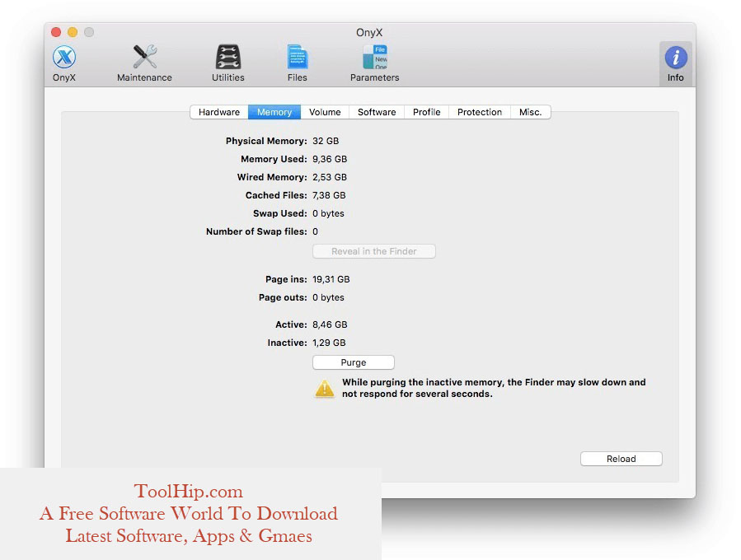Click the Number of Swap files label

pyautogui.click(x=256, y=231)
